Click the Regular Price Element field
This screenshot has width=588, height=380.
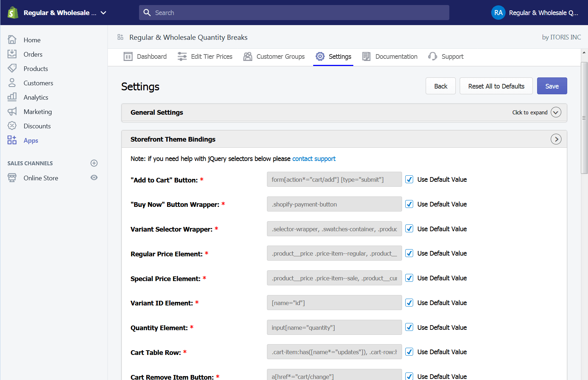pos(334,253)
